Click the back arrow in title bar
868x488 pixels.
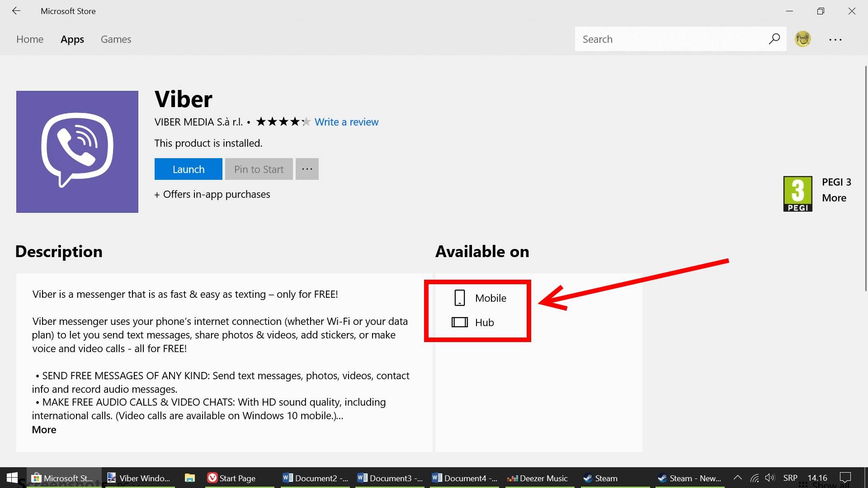click(x=16, y=11)
